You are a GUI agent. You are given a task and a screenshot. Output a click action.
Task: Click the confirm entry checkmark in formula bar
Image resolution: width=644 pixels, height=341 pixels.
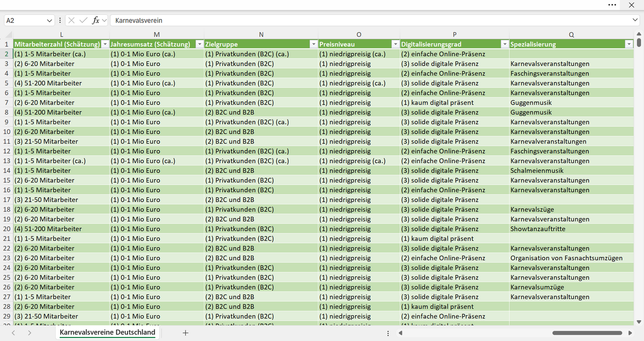coord(83,20)
